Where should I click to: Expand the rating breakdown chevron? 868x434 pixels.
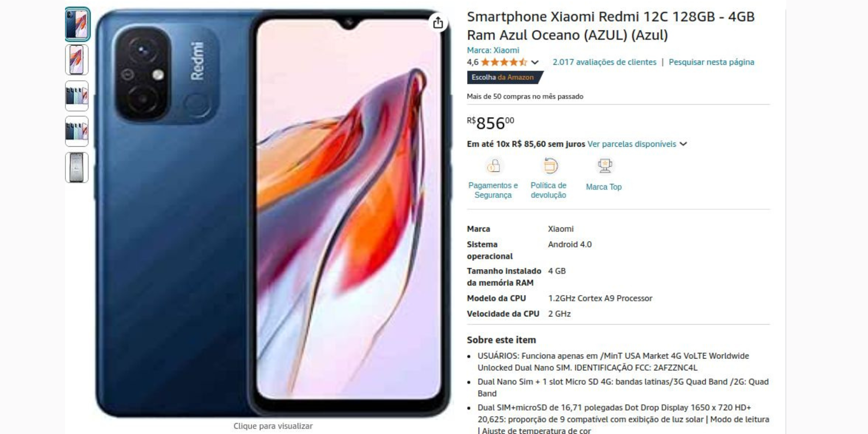(535, 62)
